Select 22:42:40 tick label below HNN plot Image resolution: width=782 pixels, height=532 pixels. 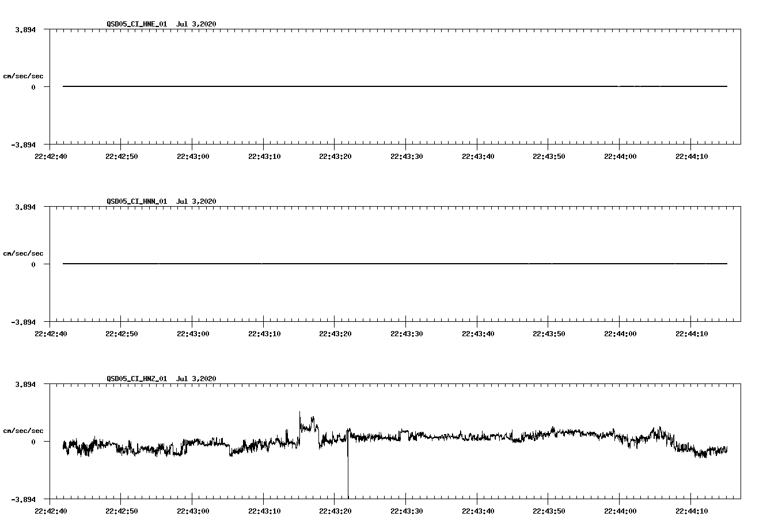51,333
